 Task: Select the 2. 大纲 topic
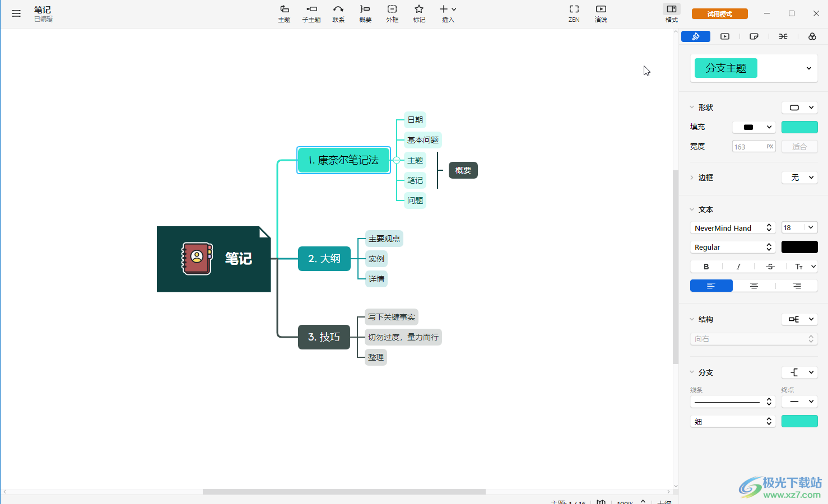324,259
